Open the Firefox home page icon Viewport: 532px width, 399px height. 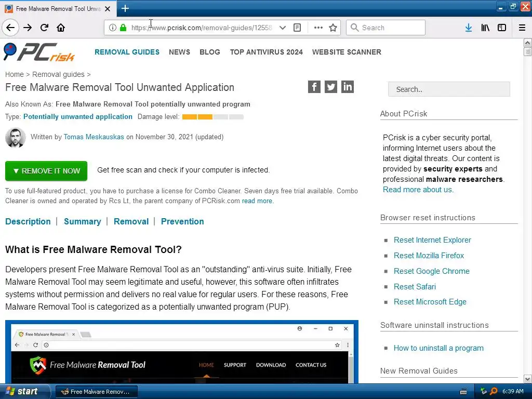(x=61, y=28)
